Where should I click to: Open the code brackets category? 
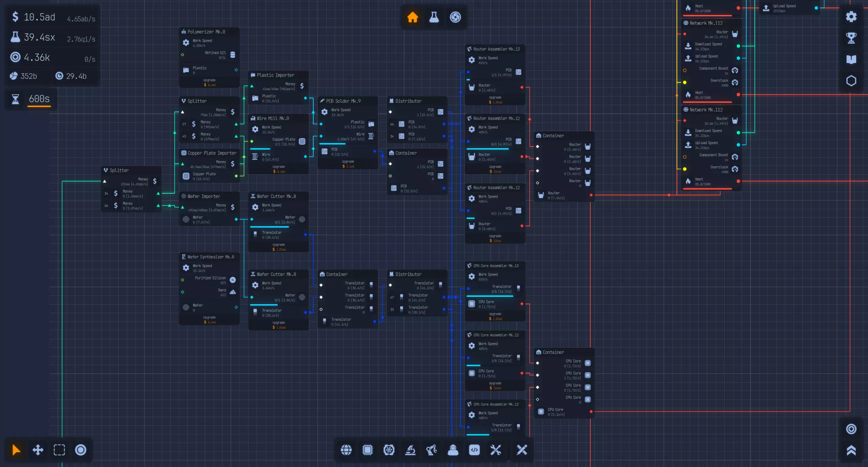pos(474,450)
